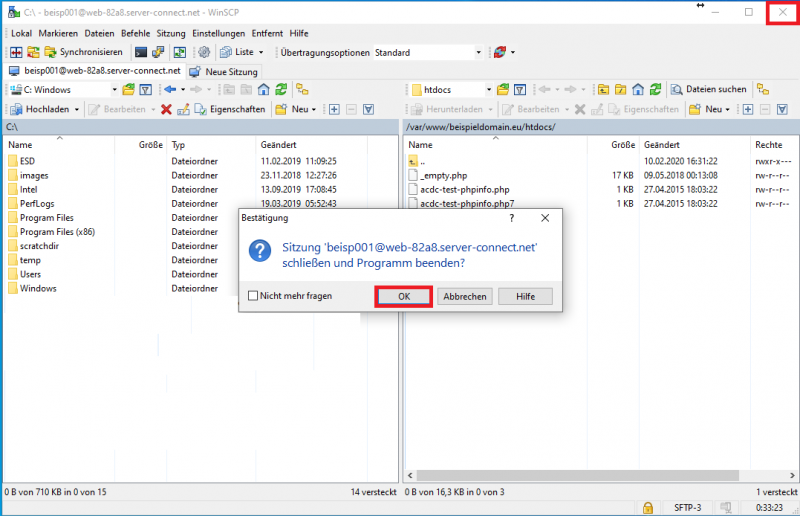
Task: Confirm the dialog with OK
Action: click(404, 297)
